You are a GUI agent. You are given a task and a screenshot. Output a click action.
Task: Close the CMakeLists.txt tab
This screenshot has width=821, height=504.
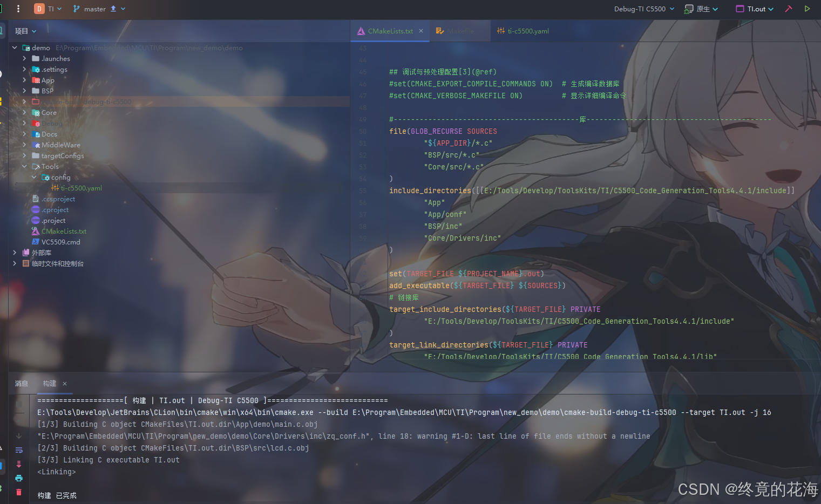421,31
